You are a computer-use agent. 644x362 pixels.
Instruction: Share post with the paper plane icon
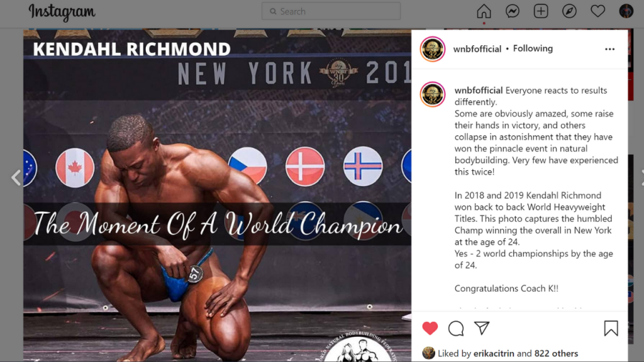pyautogui.click(x=482, y=328)
